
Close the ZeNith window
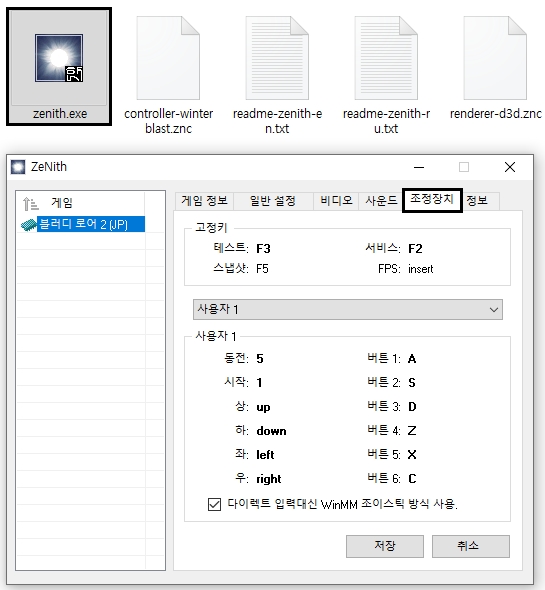click(x=510, y=167)
